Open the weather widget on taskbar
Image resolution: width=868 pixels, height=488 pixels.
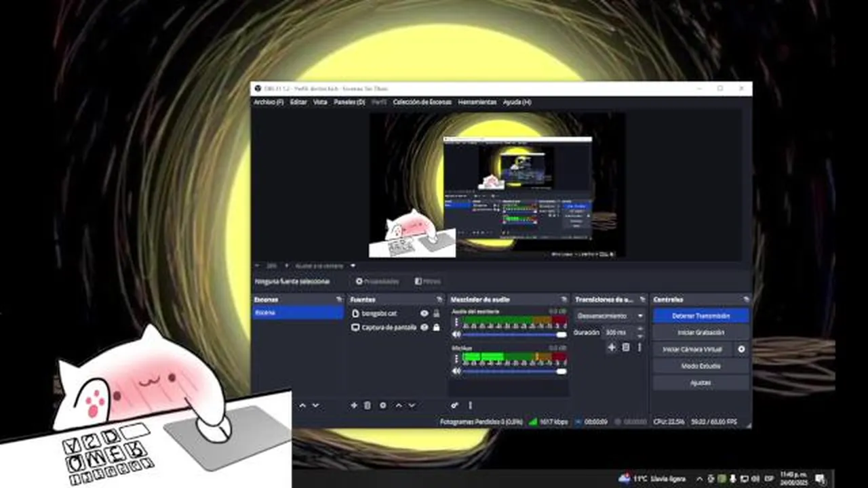[x=654, y=479]
